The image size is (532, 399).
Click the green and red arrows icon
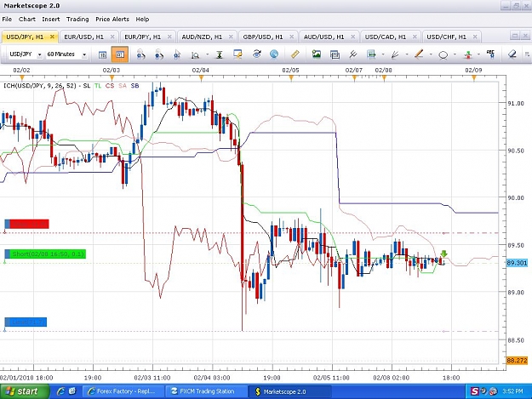click(468, 54)
